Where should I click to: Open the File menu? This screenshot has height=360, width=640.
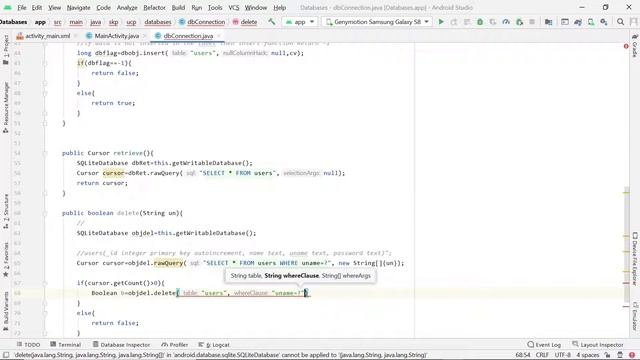[x=22, y=7]
